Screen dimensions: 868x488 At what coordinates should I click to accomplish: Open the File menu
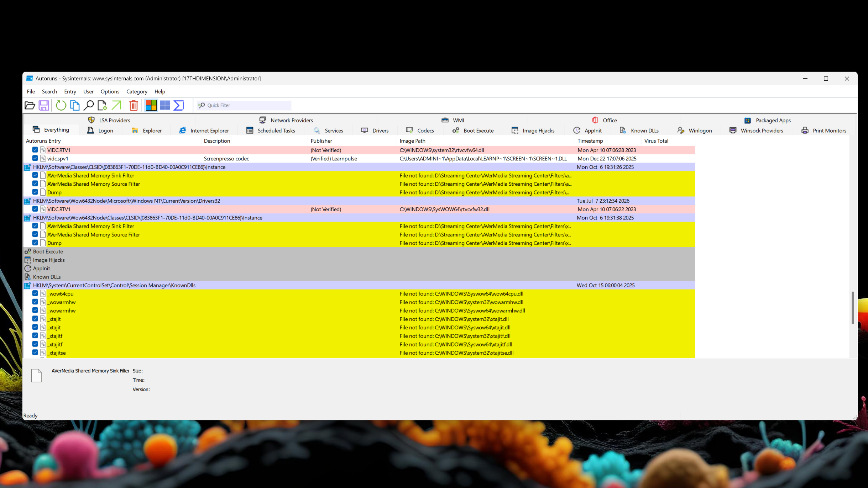[x=31, y=91]
